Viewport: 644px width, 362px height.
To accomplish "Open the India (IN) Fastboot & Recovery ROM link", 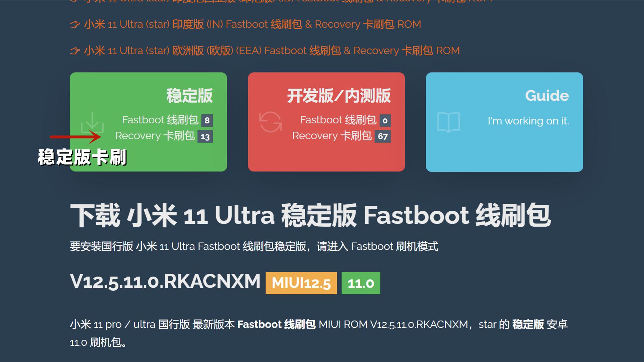I will pos(252,24).
